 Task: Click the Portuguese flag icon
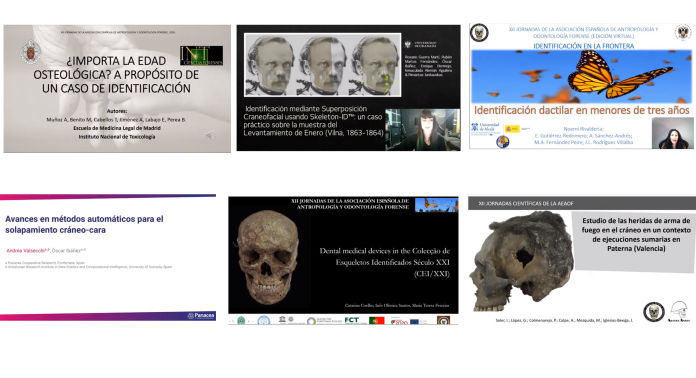click(x=376, y=320)
